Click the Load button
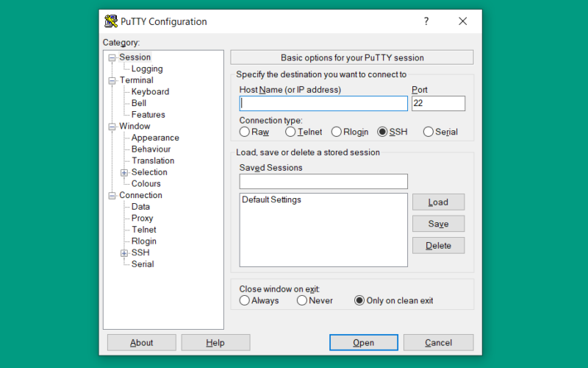This screenshot has height=368, width=588. (438, 202)
